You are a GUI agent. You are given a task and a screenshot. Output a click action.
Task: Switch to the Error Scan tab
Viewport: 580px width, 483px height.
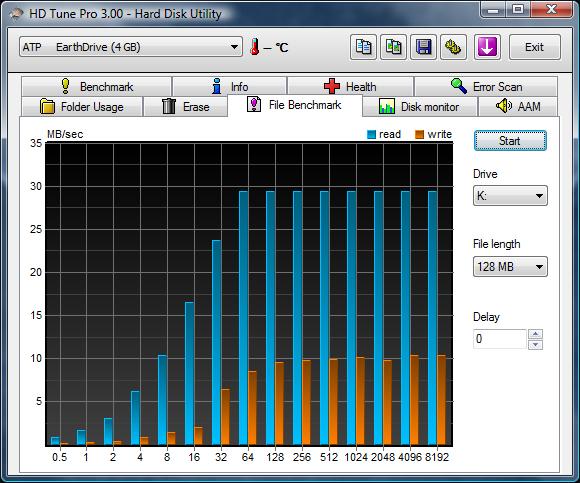[486, 87]
